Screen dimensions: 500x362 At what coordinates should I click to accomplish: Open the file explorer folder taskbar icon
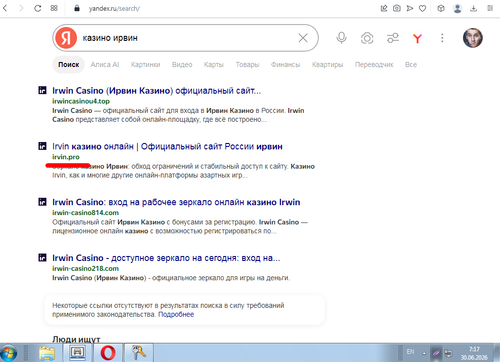click(47, 353)
